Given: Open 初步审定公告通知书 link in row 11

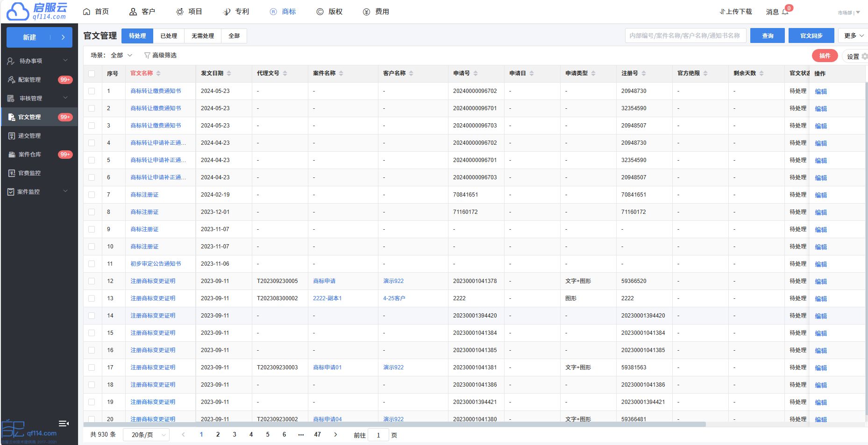Looking at the screenshot, I should 156,264.
